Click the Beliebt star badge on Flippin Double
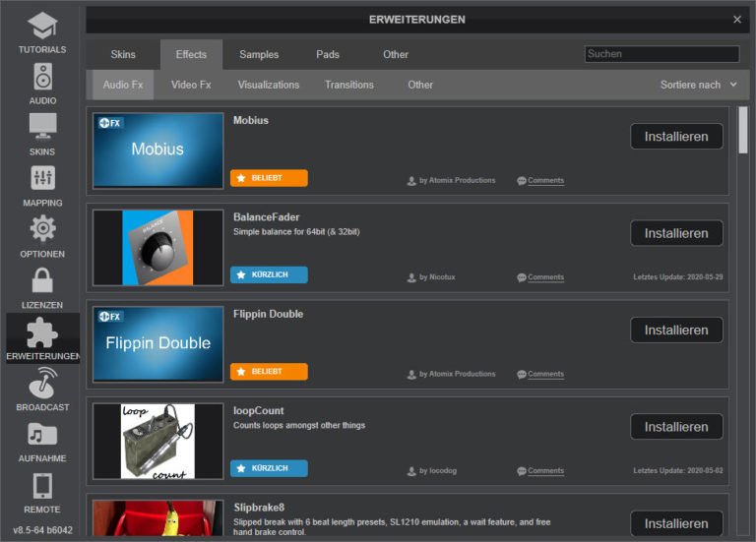The height and width of the screenshot is (542, 756). pyautogui.click(x=269, y=372)
